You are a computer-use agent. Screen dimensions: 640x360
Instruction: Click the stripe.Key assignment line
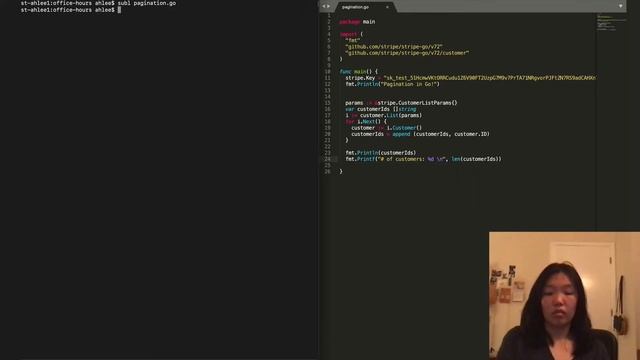click(471, 78)
